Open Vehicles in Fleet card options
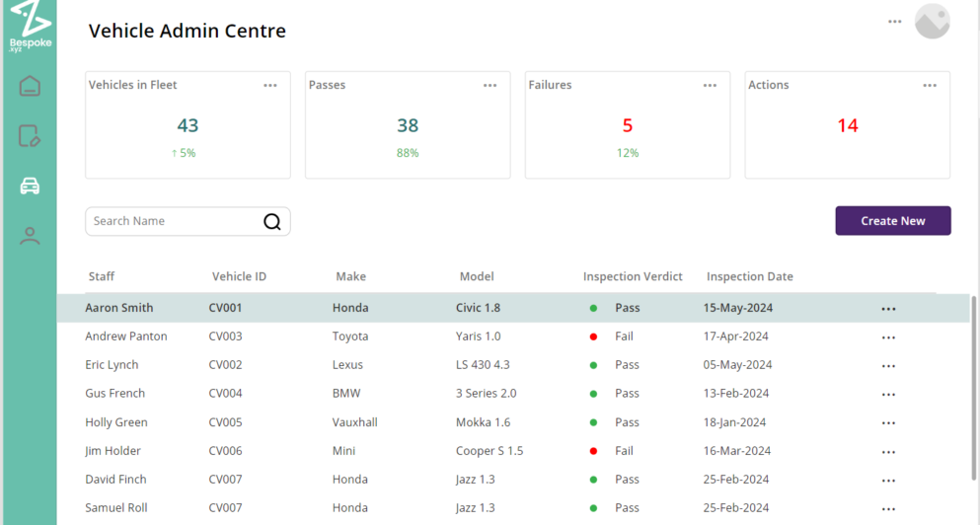Screen dimensions: 980x525 coord(270,86)
